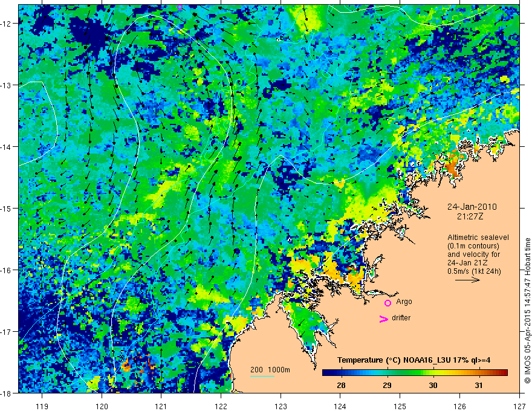This screenshot has width=532, height=411.
Task: Click the latitude label '-17'
Action: pyautogui.click(x=6, y=332)
